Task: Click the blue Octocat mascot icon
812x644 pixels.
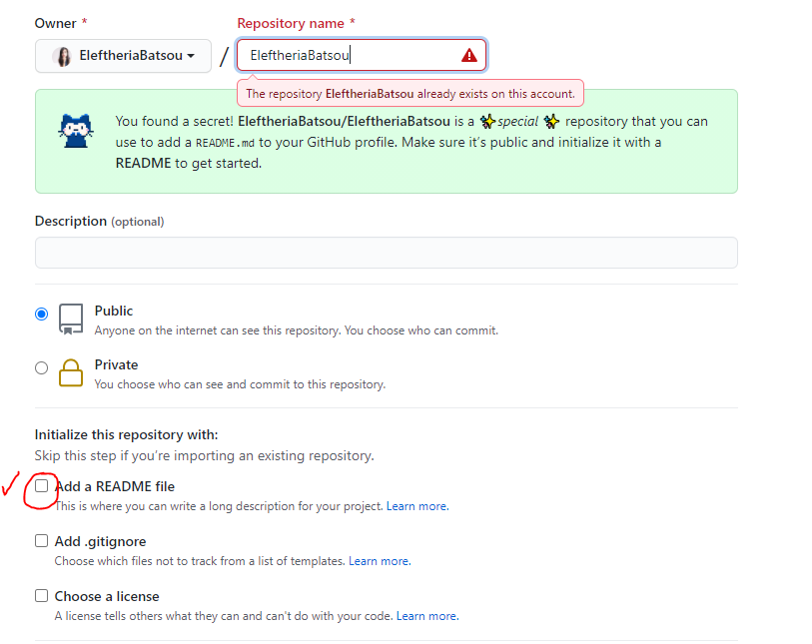Action: click(76, 131)
